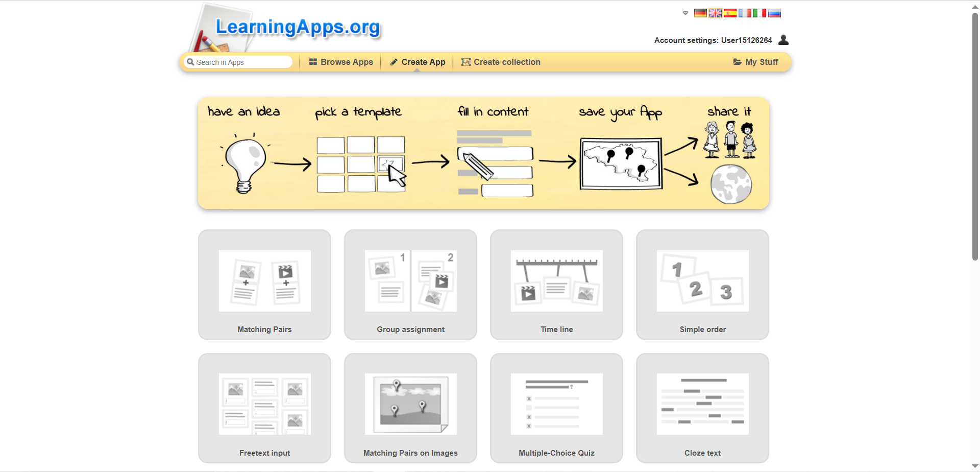Open the Create App tab
The image size is (980, 472).
[x=418, y=62]
